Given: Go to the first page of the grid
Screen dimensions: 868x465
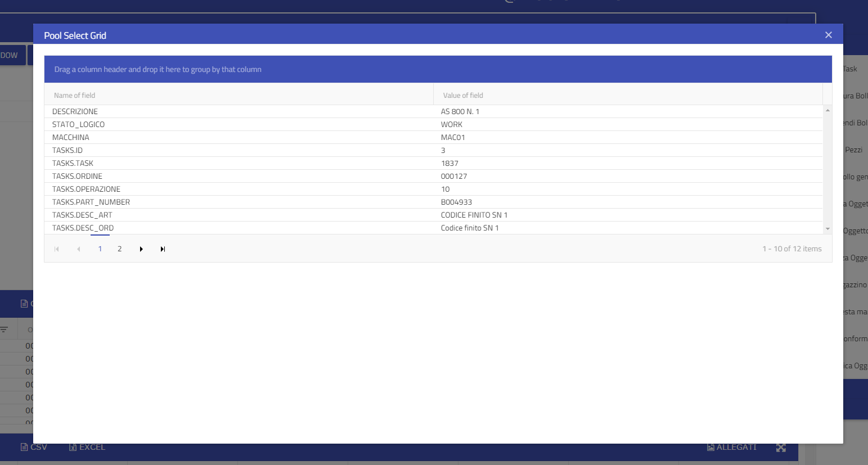Looking at the screenshot, I should 56,249.
